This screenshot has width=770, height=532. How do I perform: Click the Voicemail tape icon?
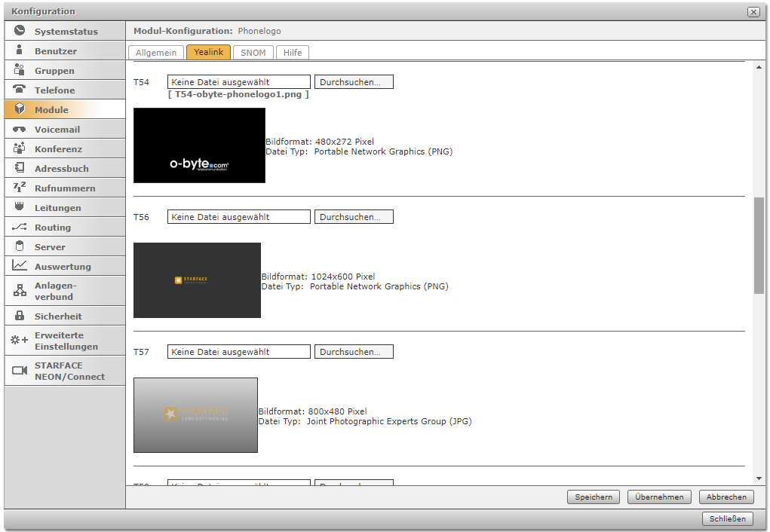(20, 129)
